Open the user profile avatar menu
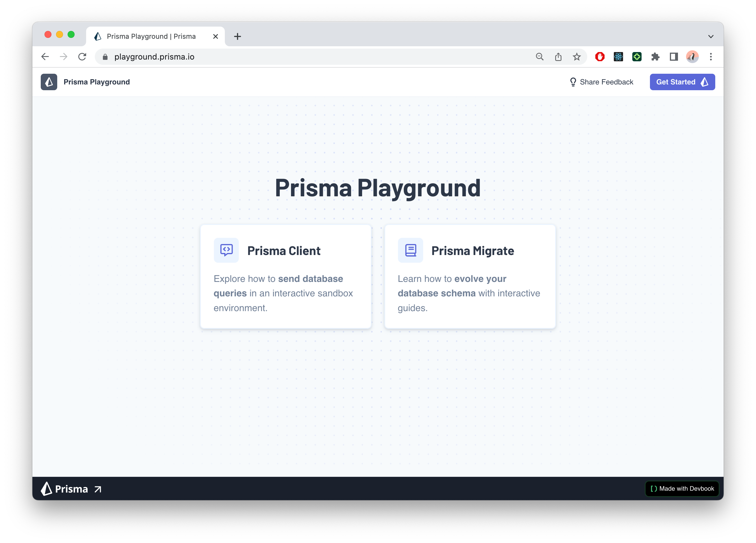The height and width of the screenshot is (543, 756). [x=692, y=57]
